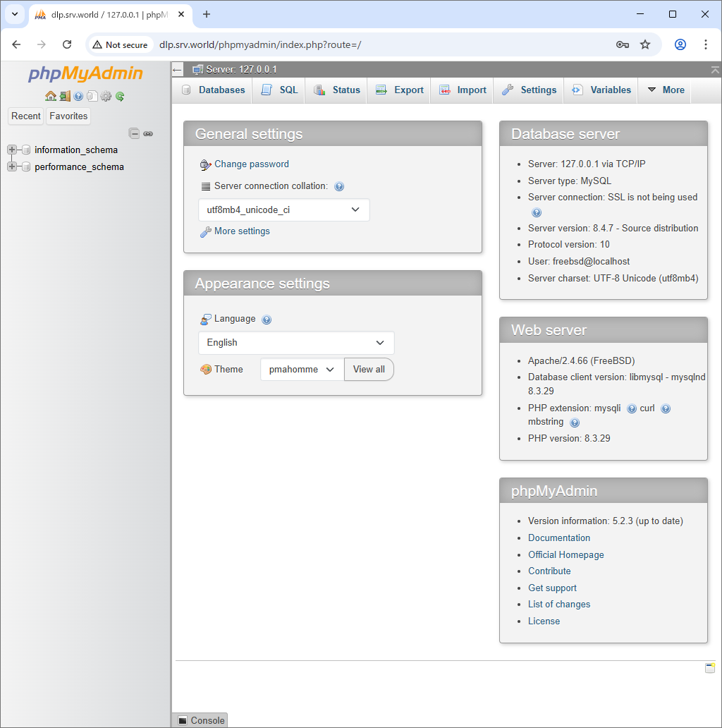
Task: Bookmark this page with the star icon
Action: pyautogui.click(x=645, y=44)
